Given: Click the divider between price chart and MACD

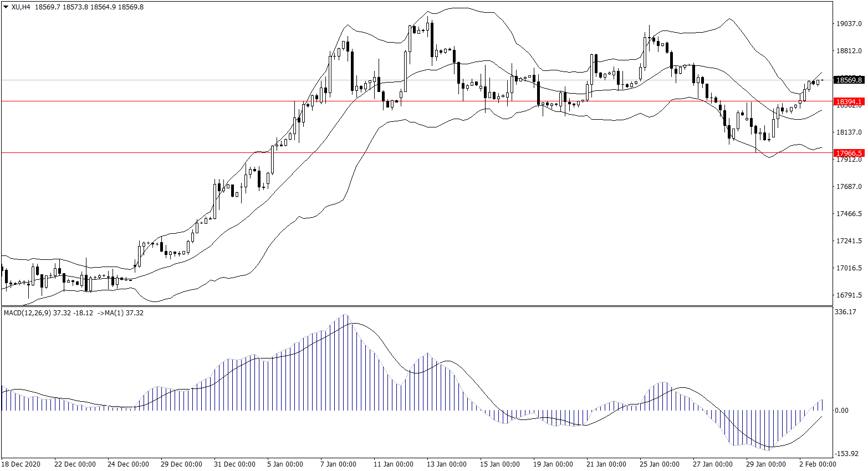Looking at the screenshot, I should click(x=416, y=306).
